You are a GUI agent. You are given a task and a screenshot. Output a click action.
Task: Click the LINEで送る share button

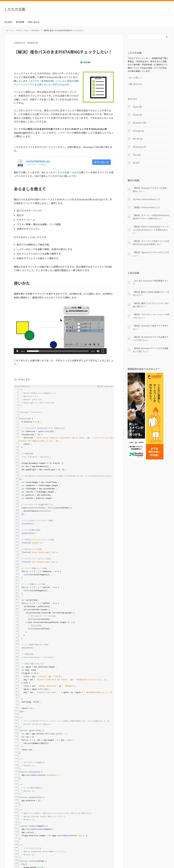click(x=85, y=62)
